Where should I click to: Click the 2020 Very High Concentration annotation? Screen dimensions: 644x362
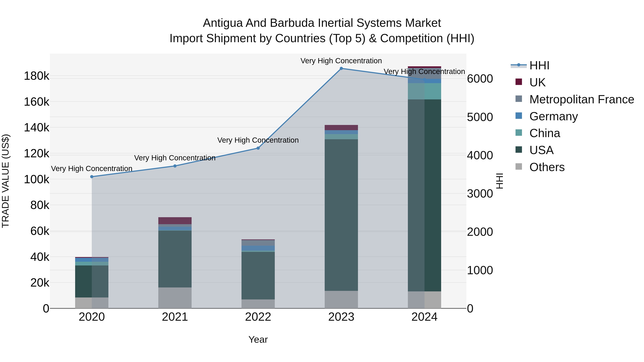click(92, 169)
